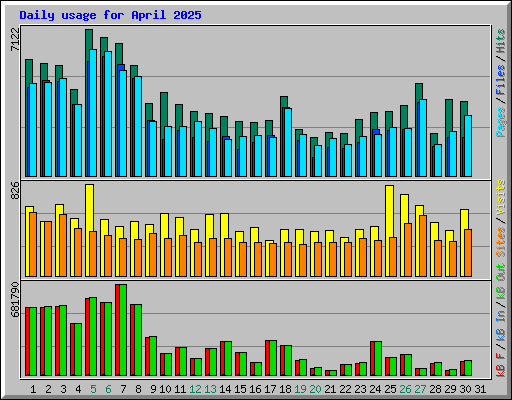Click the orange sites bar for day 1
This screenshot has width=512, height=400.
point(33,244)
